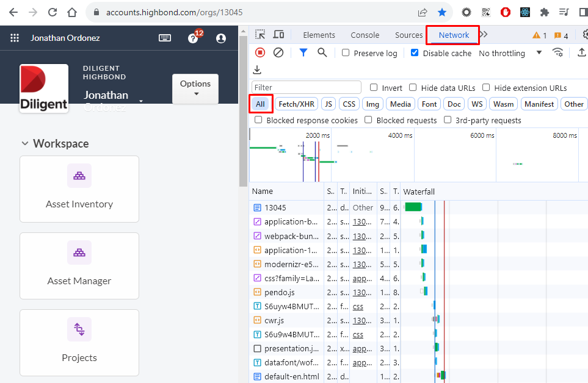Switch to the Sources tab

408,35
